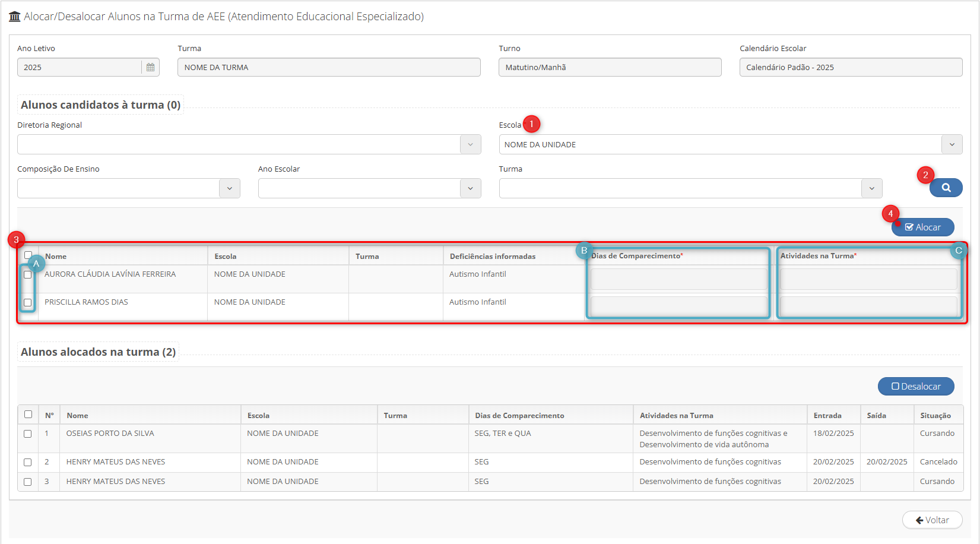Click Atividades na Turma field for PRISCILLA
980x544 pixels.
868,306
